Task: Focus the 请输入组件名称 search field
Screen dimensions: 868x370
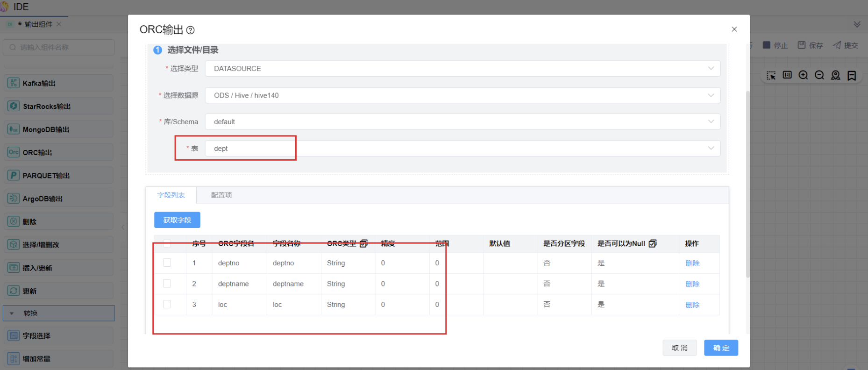Action: point(59,47)
